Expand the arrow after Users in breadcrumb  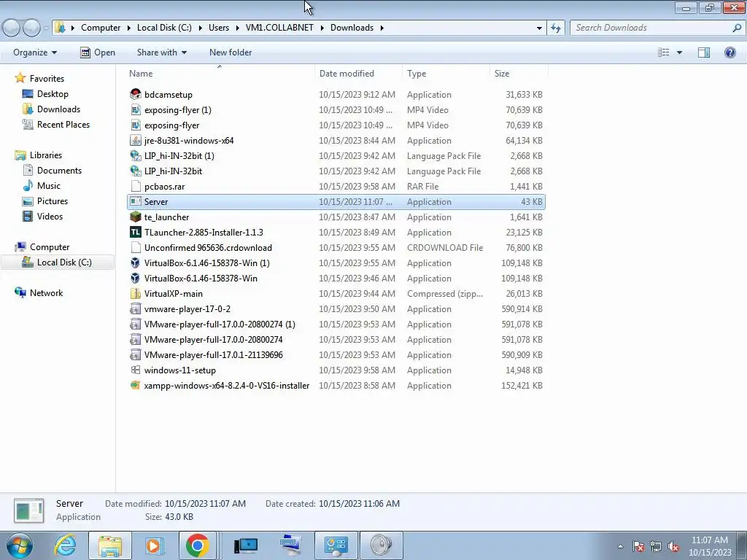(x=237, y=28)
